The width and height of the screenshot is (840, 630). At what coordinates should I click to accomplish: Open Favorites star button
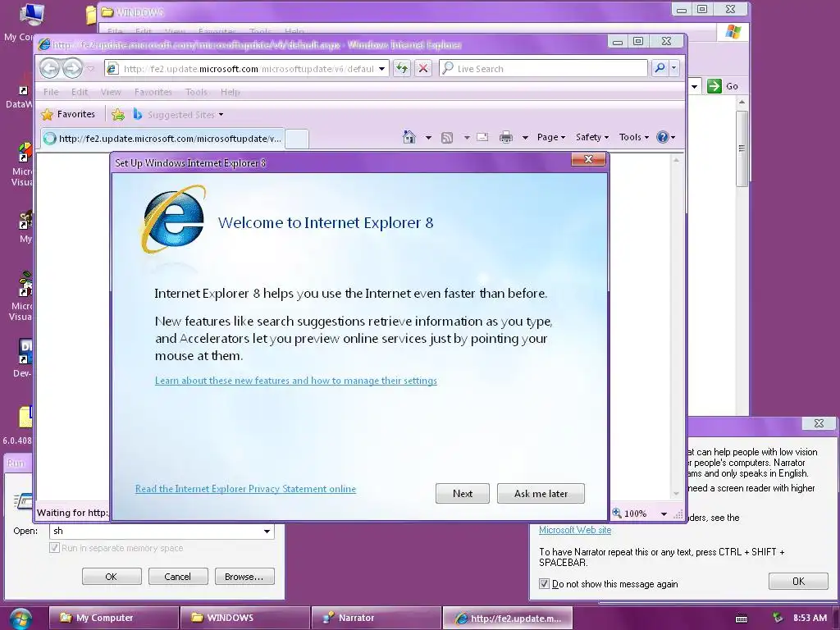[68, 114]
